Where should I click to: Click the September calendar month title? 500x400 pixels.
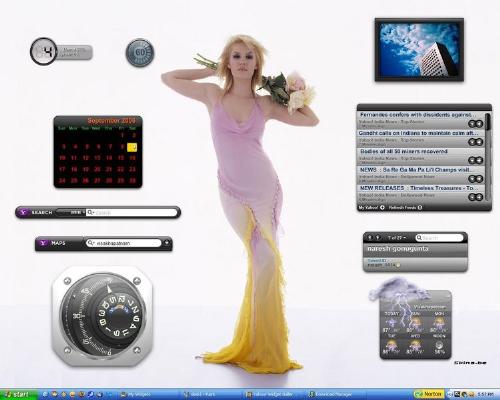(111, 120)
